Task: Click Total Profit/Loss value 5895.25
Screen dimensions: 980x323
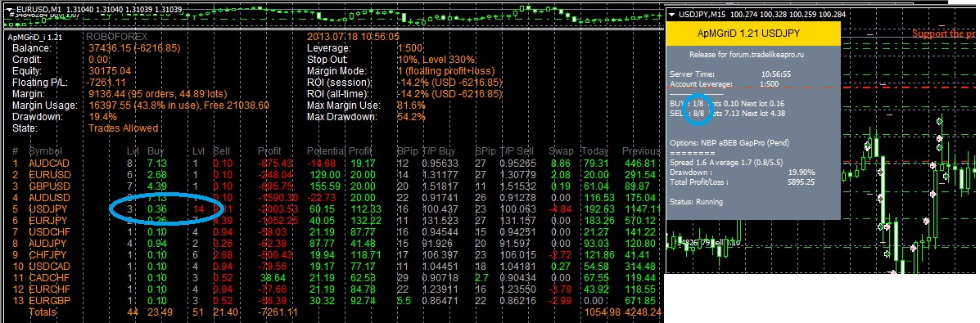Action: [801, 182]
